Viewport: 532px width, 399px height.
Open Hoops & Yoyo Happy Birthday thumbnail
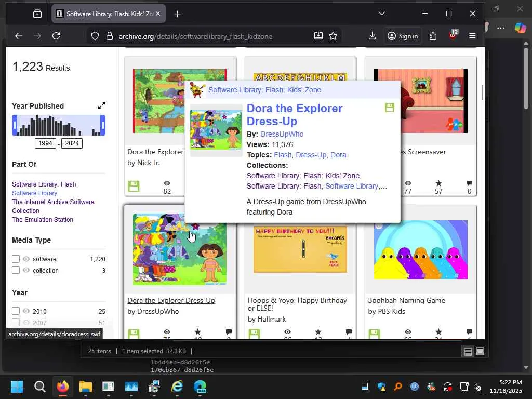300,249
